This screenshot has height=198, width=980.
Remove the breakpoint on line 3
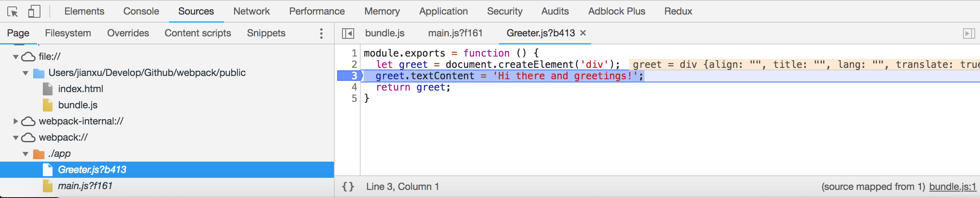pos(350,76)
